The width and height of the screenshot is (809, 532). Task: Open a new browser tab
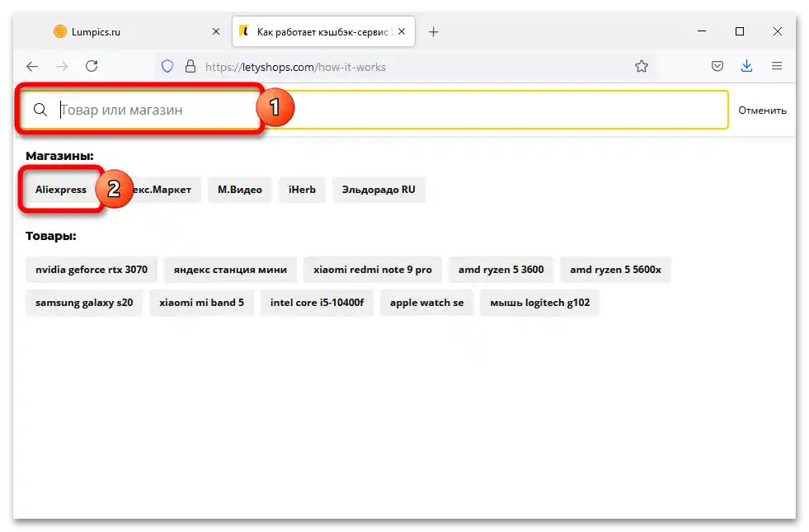434,32
